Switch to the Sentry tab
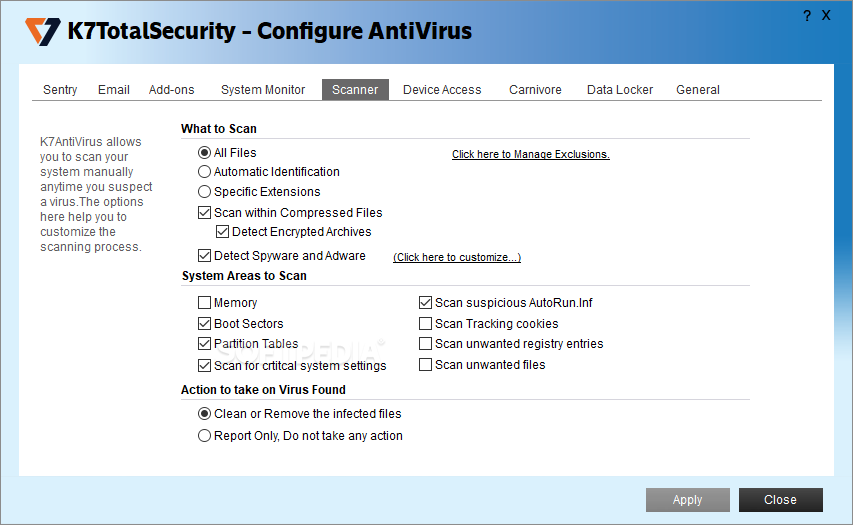Viewport: 853px width, 525px height. click(x=60, y=90)
